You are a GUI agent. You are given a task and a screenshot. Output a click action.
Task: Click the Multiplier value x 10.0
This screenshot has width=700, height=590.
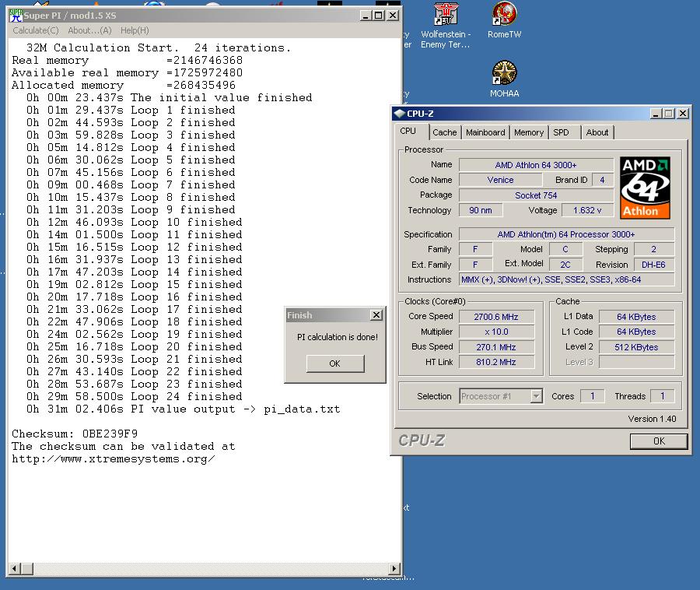tap(496, 332)
